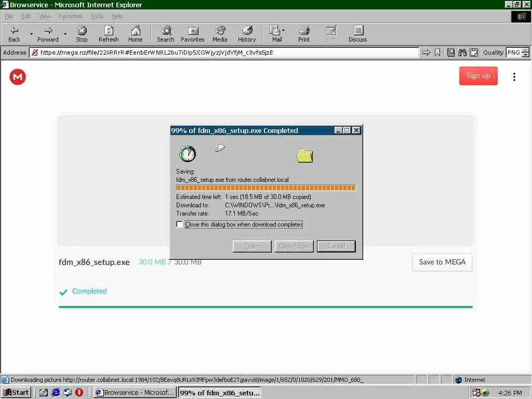Click the folder icon in download dialog
The height and width of the screenshot is (399, 532).
304,156
